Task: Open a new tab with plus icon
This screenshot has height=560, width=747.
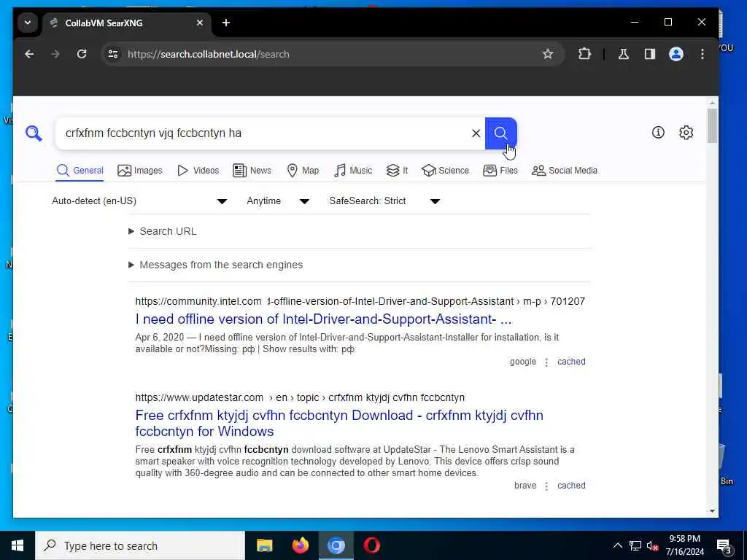Action: tap(226, 23)
